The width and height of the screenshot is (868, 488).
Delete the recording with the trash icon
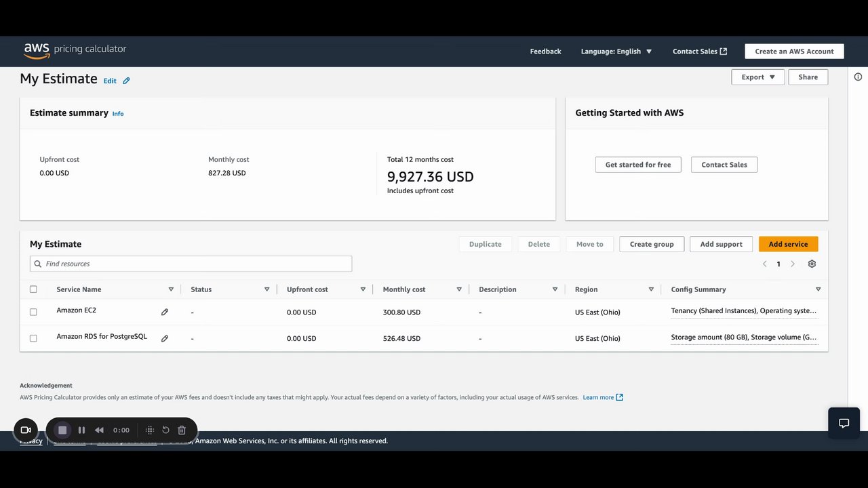pos(182,430)
